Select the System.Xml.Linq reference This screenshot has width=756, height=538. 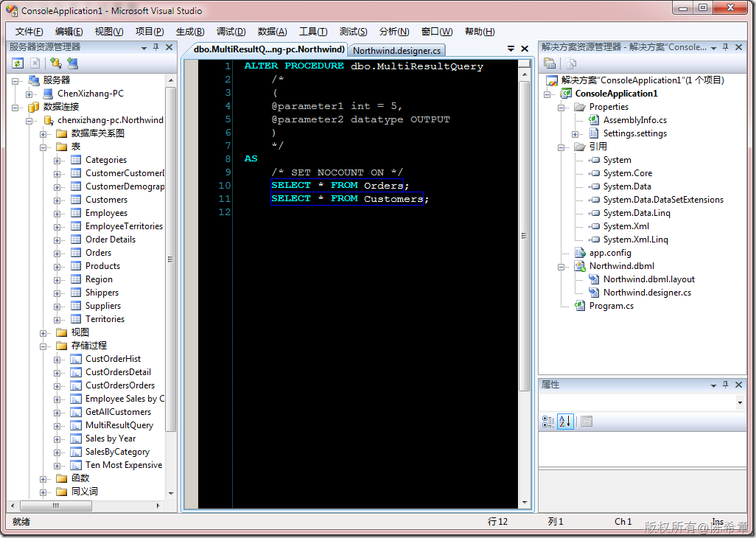(x=635, y=240)
